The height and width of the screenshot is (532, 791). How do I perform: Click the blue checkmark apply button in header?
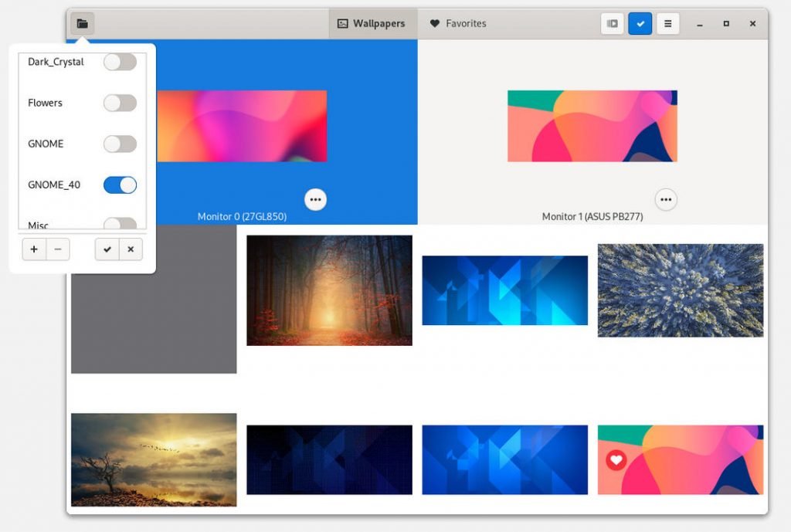pos(640,24)
